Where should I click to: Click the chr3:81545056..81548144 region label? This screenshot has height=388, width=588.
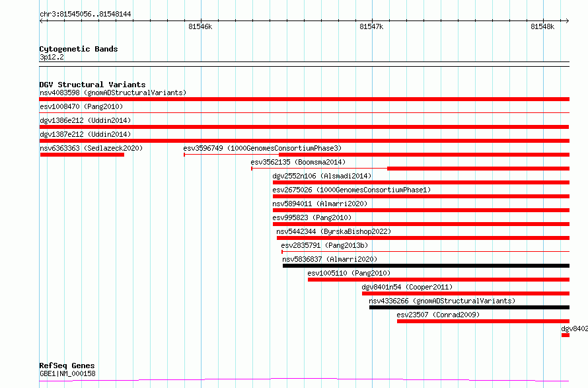pyautogui.click(x=85, y=15)
